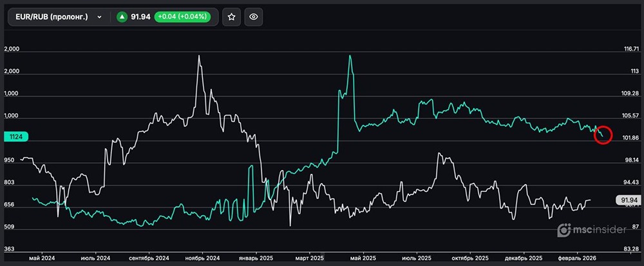The width and height of the screenshot is (644, 266).
Task: Click the июль 2024 date label
Action: (x=95, y=258)
